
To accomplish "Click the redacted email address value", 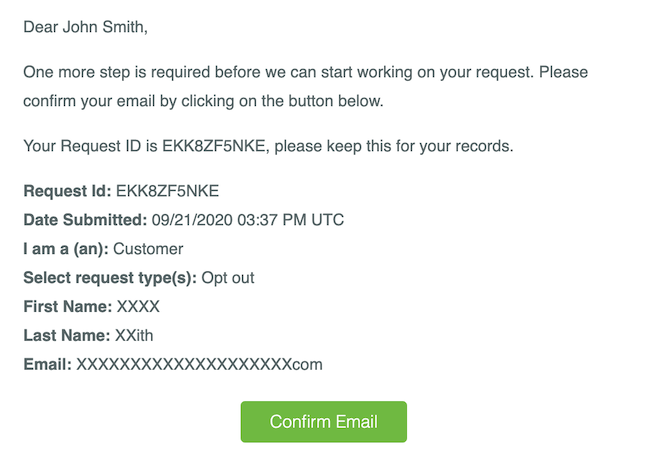I will pyautogui.click(x=199, y=364).
